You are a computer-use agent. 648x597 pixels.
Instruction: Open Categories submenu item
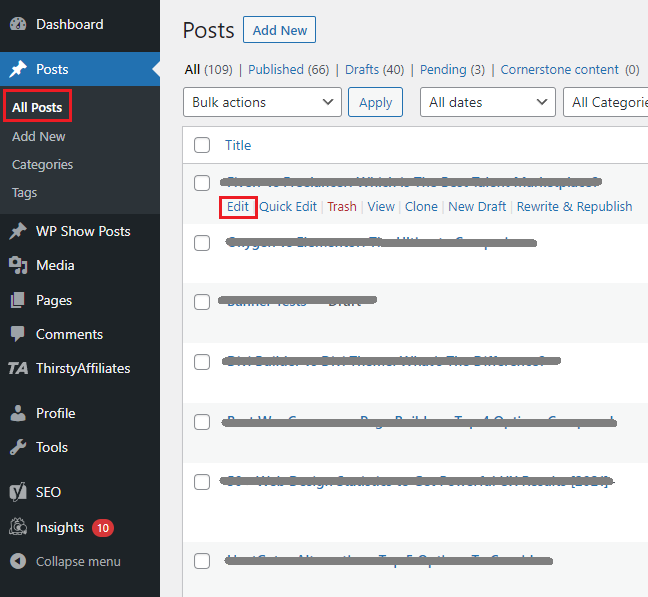(x=42, y=164)
